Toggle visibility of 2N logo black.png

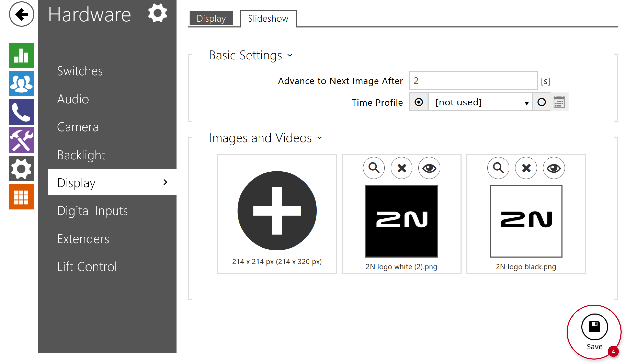coord(554,168)
